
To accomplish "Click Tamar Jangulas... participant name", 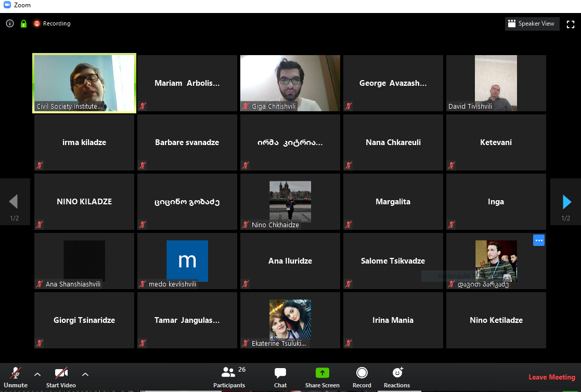I will tap(187, 320).
